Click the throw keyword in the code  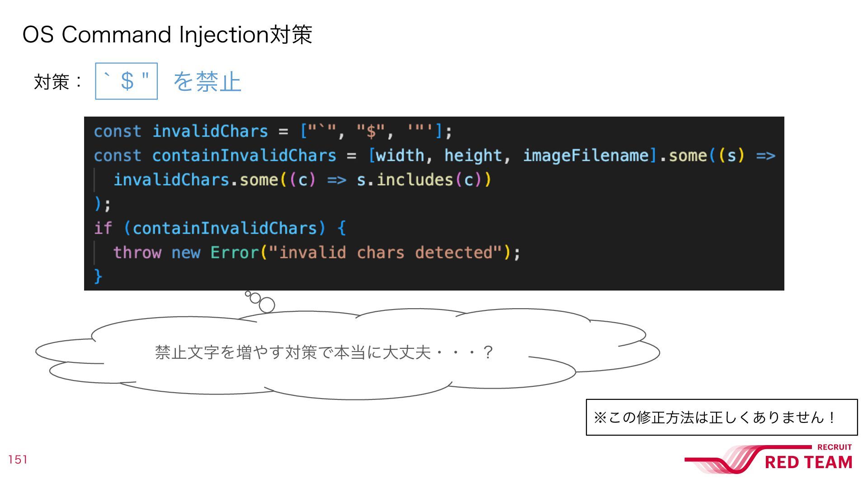pos(137,252)
